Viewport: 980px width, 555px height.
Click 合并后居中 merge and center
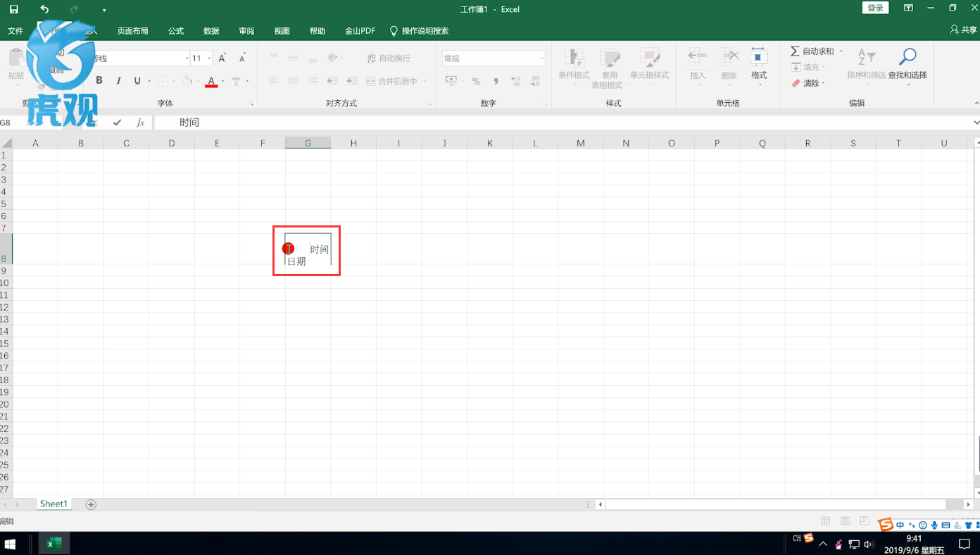392,81
